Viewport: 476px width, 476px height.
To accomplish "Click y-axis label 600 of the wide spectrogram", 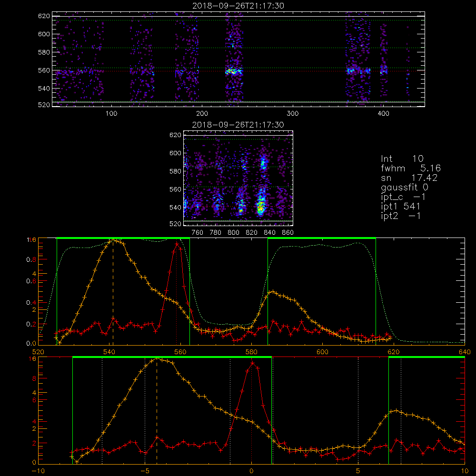I will click(44, 34).
